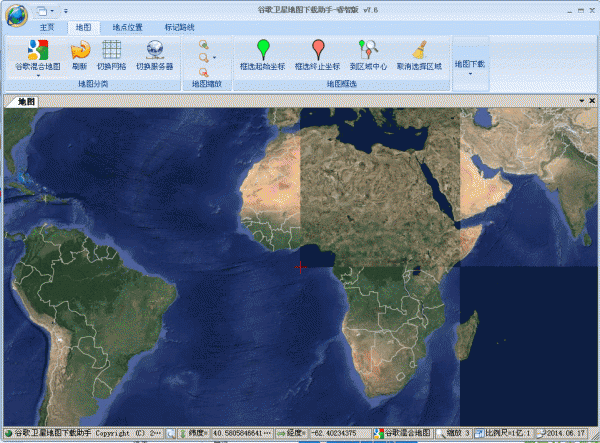Viewport: 600px width, 443px height.
Task: Click the longitude value -62.40234375
Action: [x=333, y=433]
